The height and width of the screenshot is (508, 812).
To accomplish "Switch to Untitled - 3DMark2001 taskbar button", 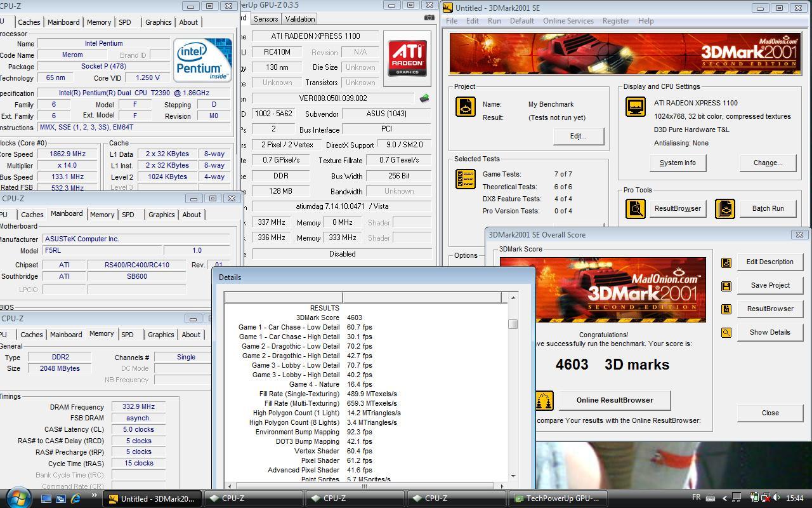I will [x=152, y=498].
